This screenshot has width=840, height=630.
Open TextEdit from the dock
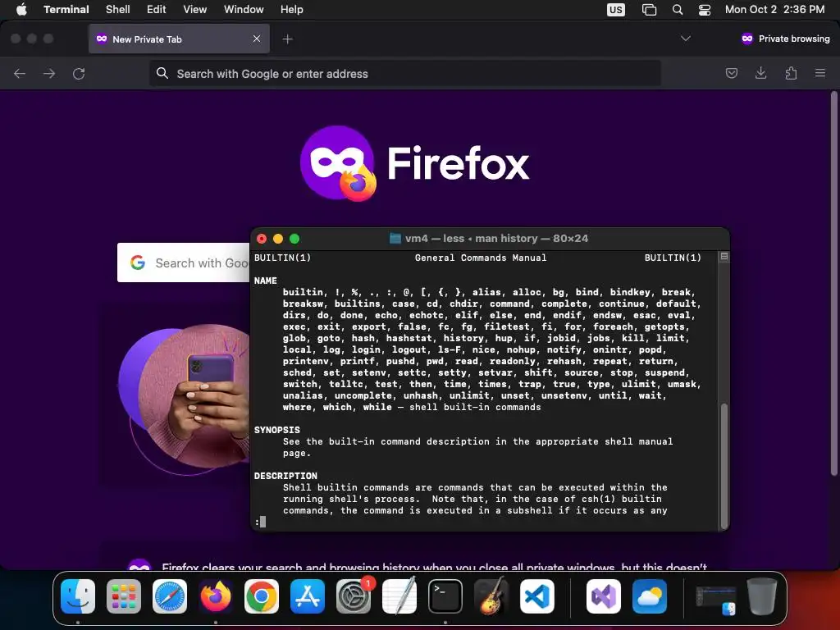pyautogui.click(x=399, y=596)
